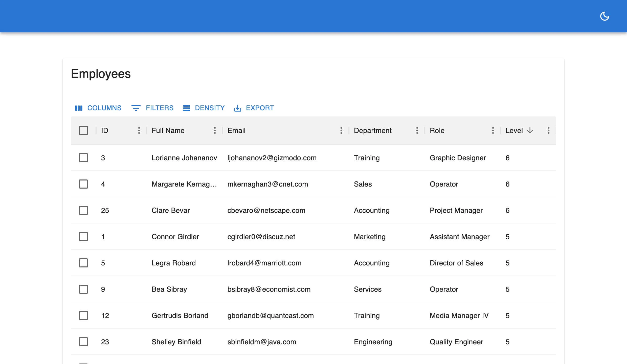Click the Export download arrow icon

(x=237, y=108)
